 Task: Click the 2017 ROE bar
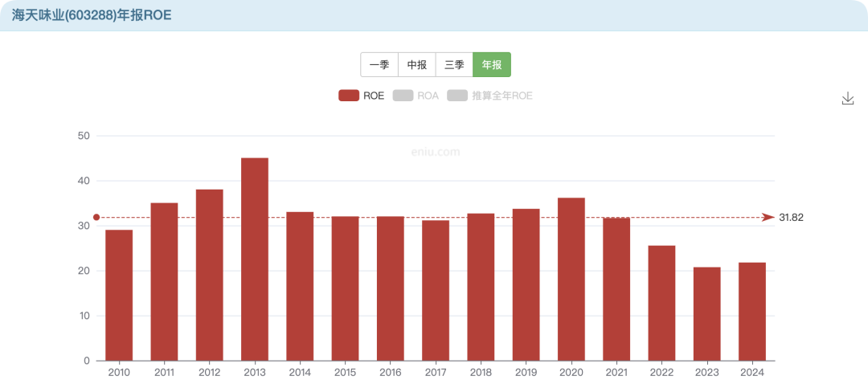(x=436, y=290)
